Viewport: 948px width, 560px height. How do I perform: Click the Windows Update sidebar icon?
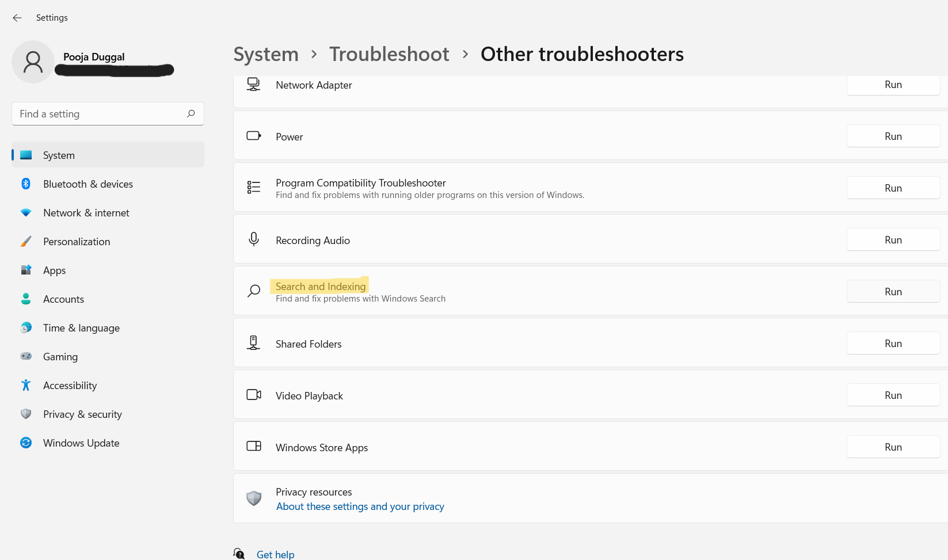pyautogui.click(x=26, y=443)
